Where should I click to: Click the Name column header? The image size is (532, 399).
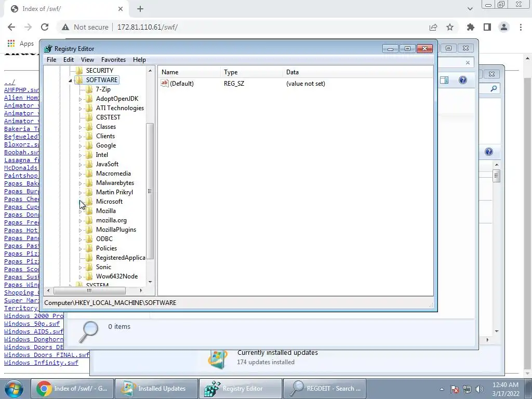tap(189, 72)
